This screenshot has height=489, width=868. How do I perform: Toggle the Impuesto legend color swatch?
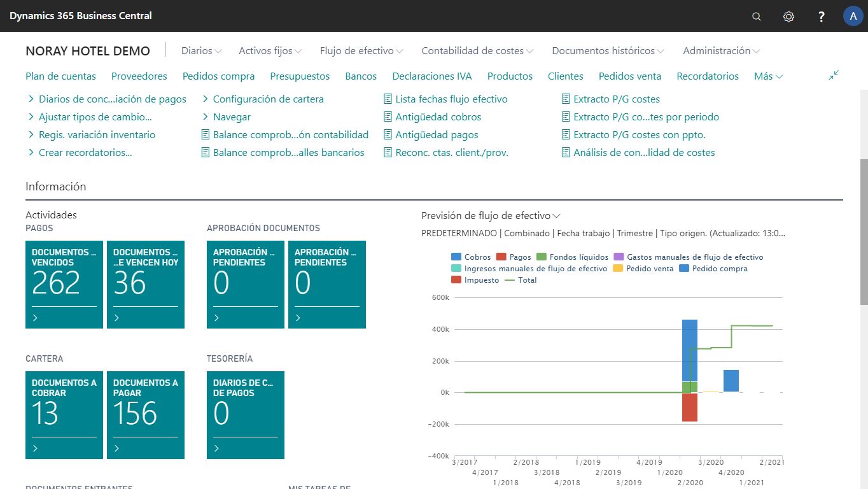(x=456, y=280)
